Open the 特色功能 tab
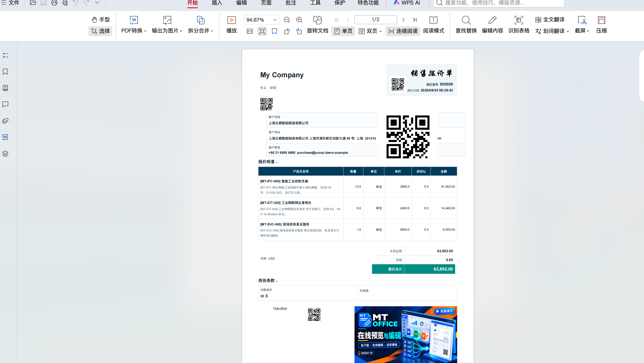 coord(368,3)
